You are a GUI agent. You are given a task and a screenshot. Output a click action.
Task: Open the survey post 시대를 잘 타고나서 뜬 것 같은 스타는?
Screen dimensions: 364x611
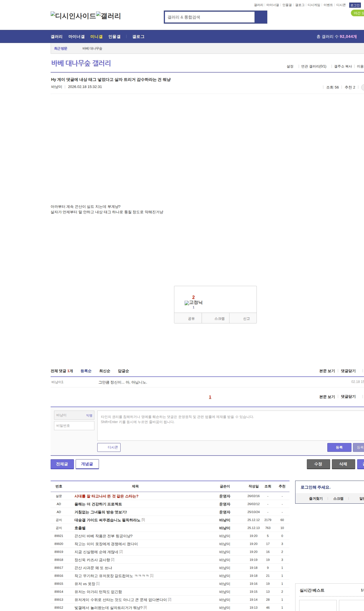106,496
